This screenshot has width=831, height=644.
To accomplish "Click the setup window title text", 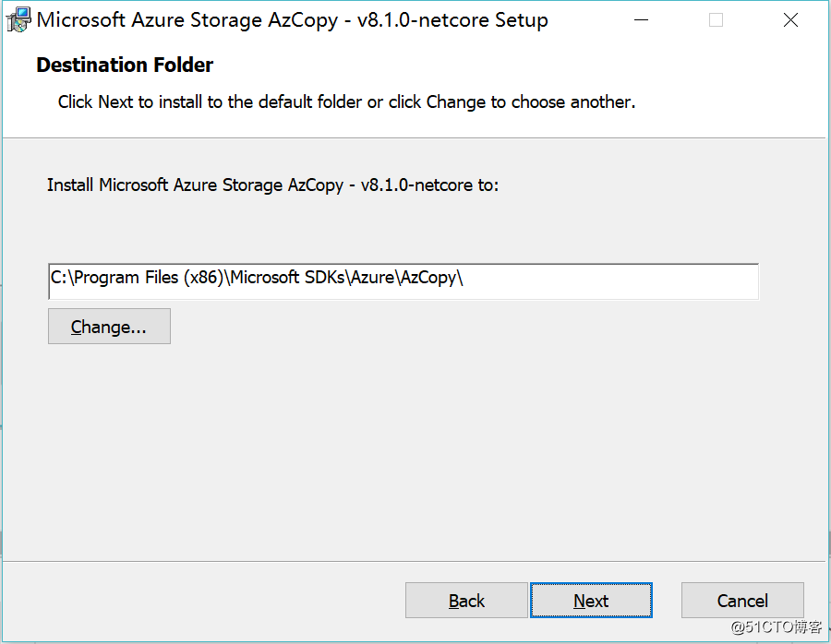I will click(292, 20).
